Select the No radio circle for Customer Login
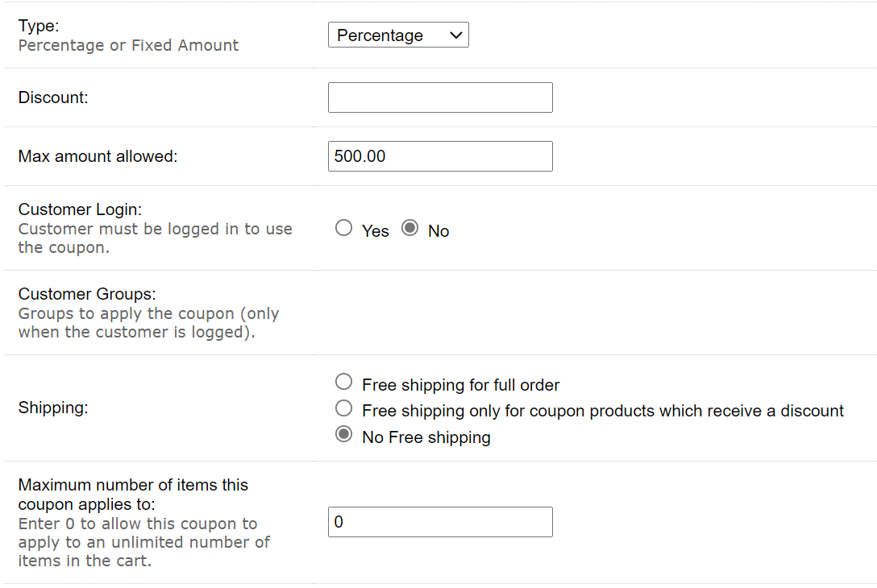The width and height of the screenshot is (877, 588). pyautogui.click(x=409, y=228)
